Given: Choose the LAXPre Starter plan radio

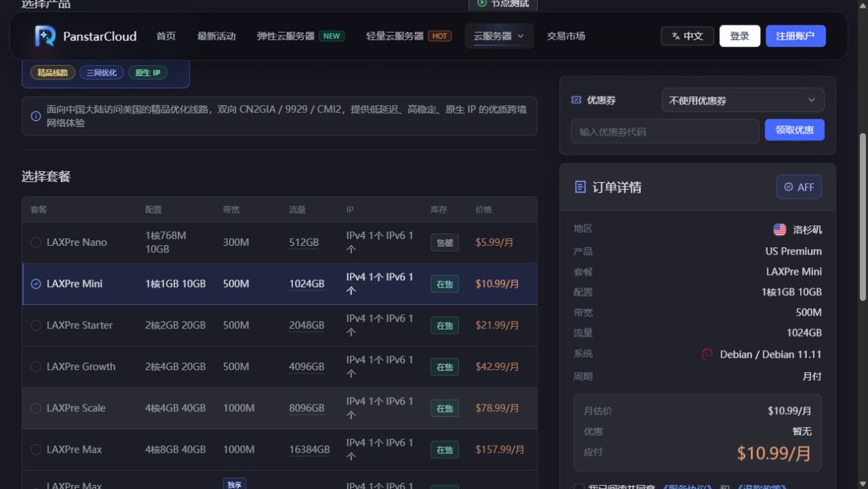Looking at the screenshot, I should (36, 326).
